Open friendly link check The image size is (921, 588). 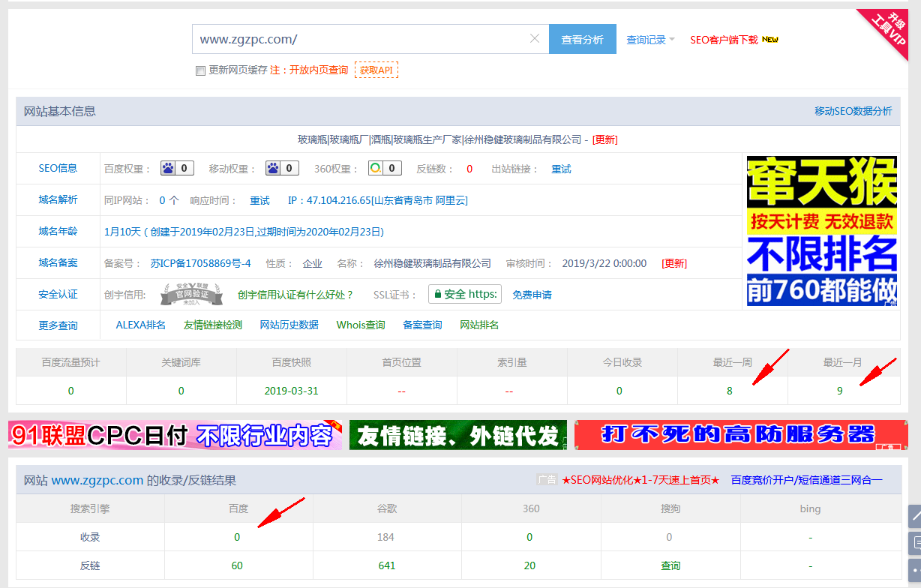[213, 325]
